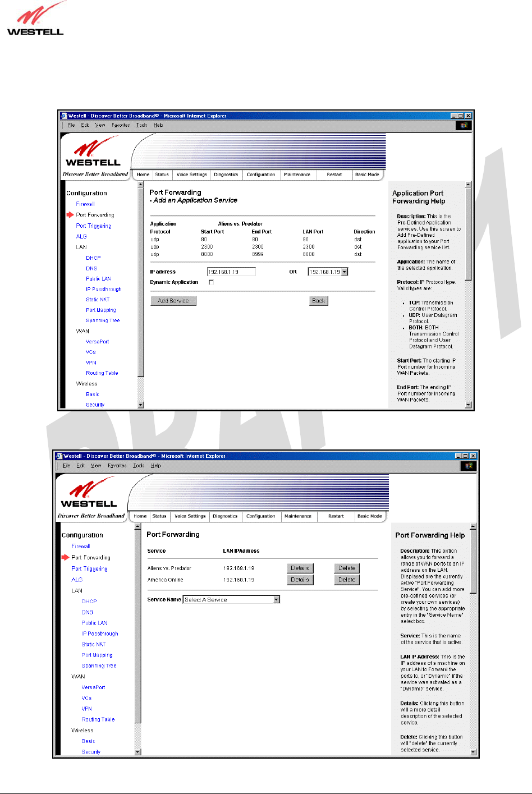This screenshot has width=532, height=794.
Task: Switch to Basic Mode in upper window
Action: [x=367, y=175]
